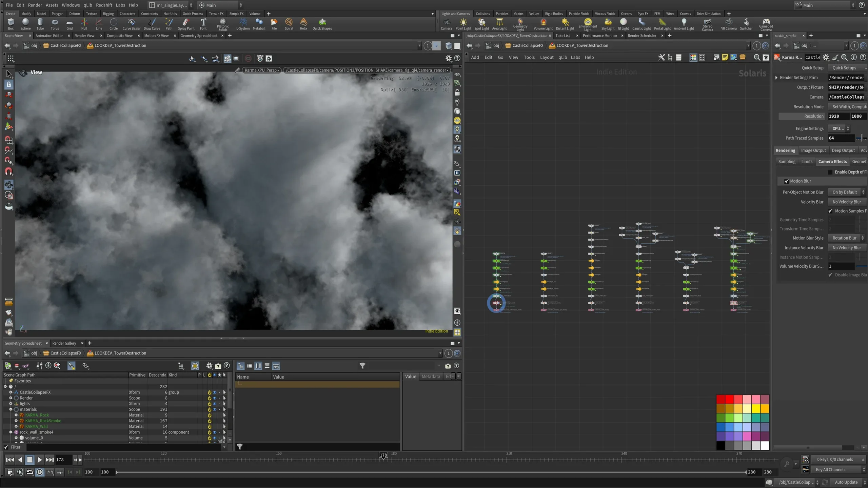This screenshot has width=868, height=488.
Task: Open the Quick Shapes shelf tool
Action: point(322,24)
